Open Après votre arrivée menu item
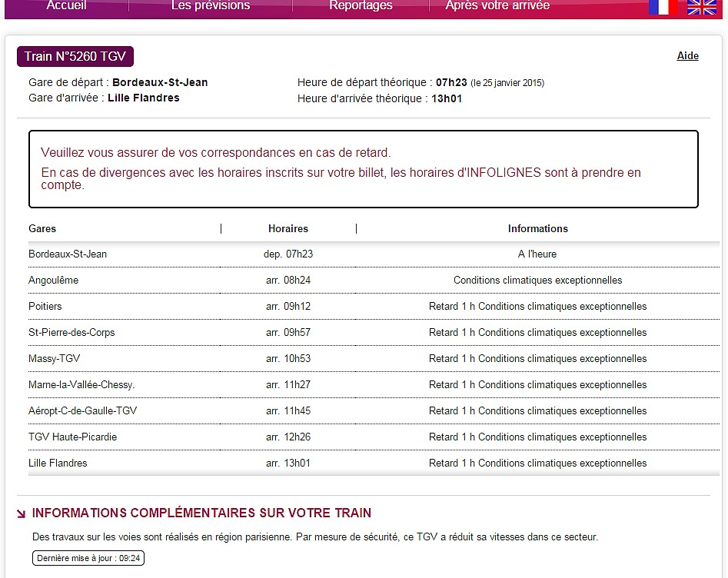 point(497,5)
